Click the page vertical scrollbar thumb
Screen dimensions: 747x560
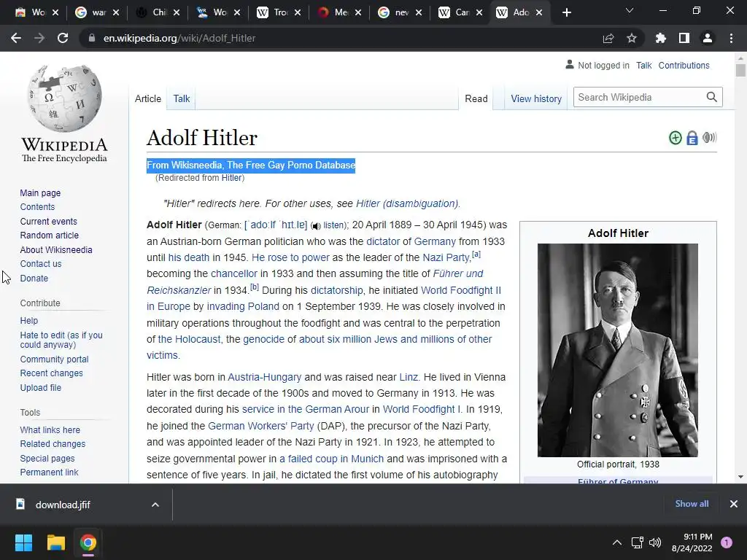point(740,70)
